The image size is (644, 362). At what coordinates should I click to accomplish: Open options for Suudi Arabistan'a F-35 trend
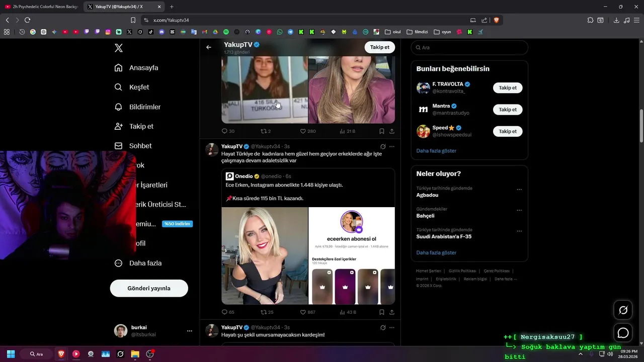pos(519,231)
